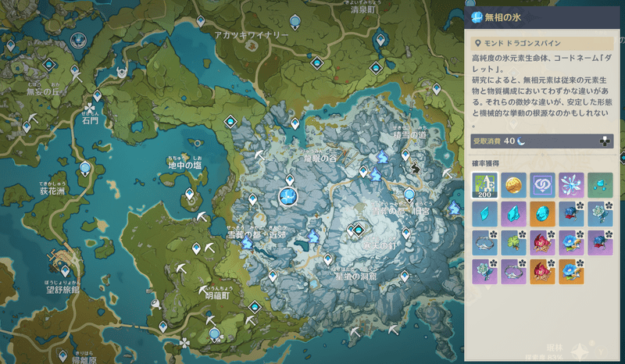This screenshot has height=364, width=625.
Task: Click the Statue of the Seven near 荻花洲
Action: [x=85, y=168]
